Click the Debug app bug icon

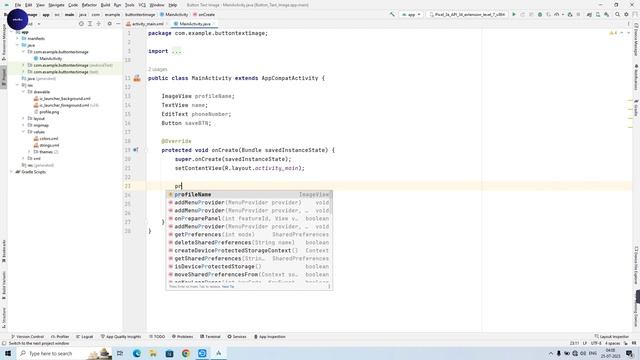pos(540,14)
